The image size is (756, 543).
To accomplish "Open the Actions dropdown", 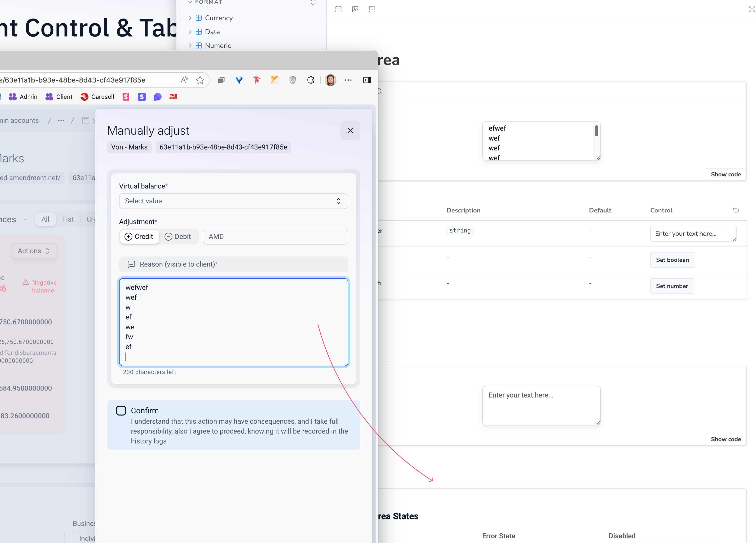I will (x=34, y=251).
